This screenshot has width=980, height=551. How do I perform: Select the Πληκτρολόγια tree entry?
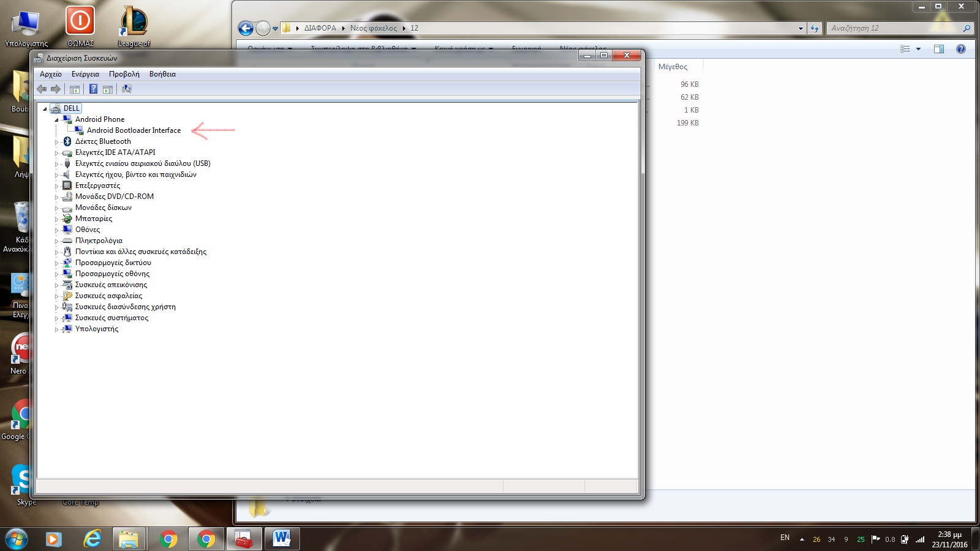pyautogui.click(x=99, y=241)
